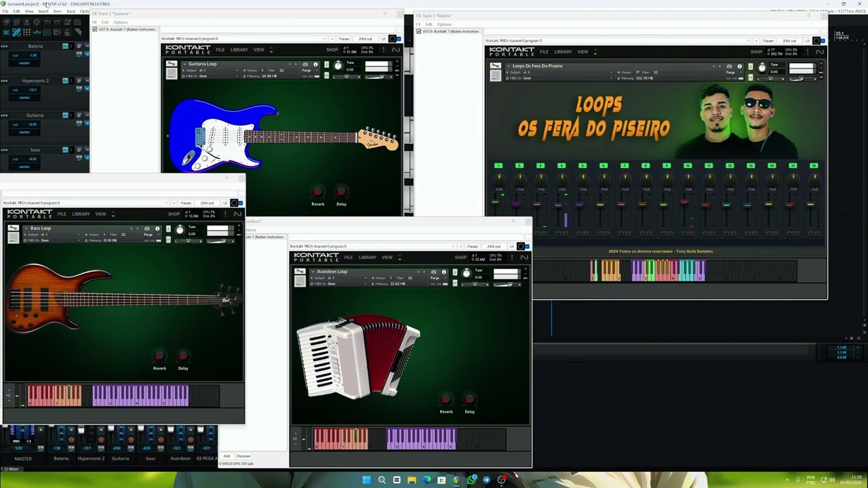Click the MASTER label in the mixer

pos(23,459)
